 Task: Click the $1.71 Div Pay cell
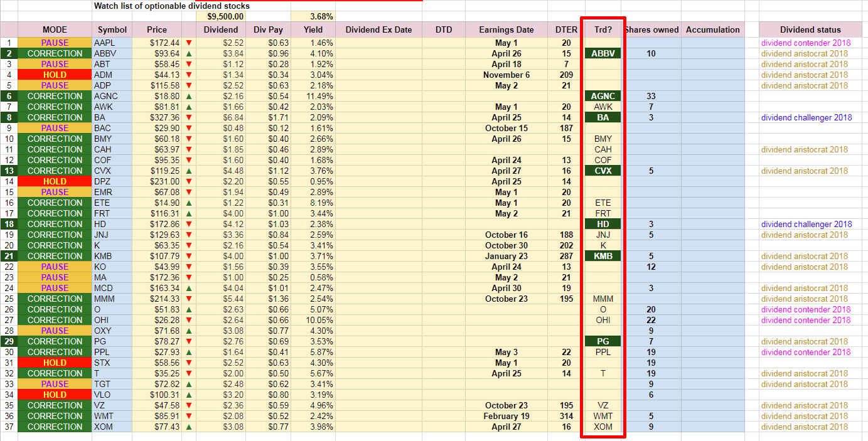point(268,117)
